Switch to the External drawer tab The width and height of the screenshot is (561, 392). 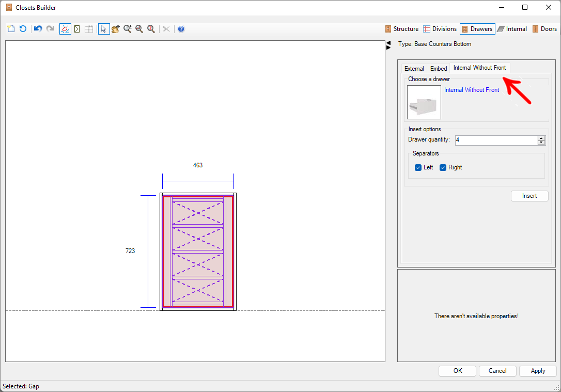pyautogui.click(x=414, y=68)
